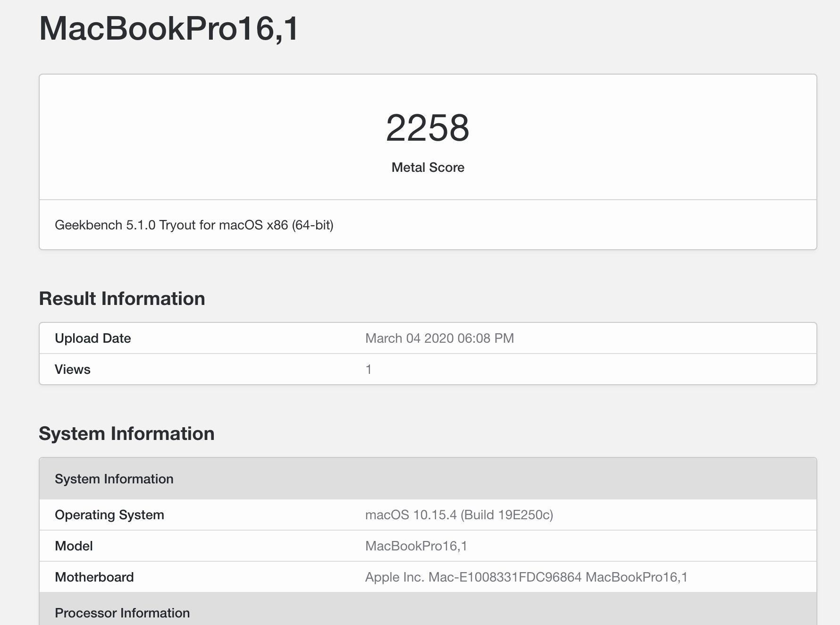Click the Views row in results table
This screenshot has height=625, width=840.
428,370
